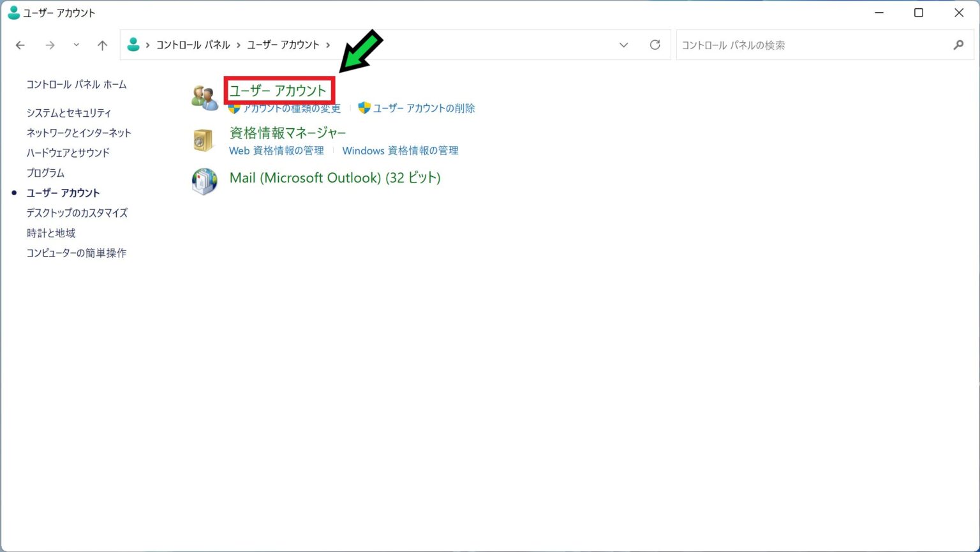
Task: Go up one level with Up arrow
Action: (102, 45)
